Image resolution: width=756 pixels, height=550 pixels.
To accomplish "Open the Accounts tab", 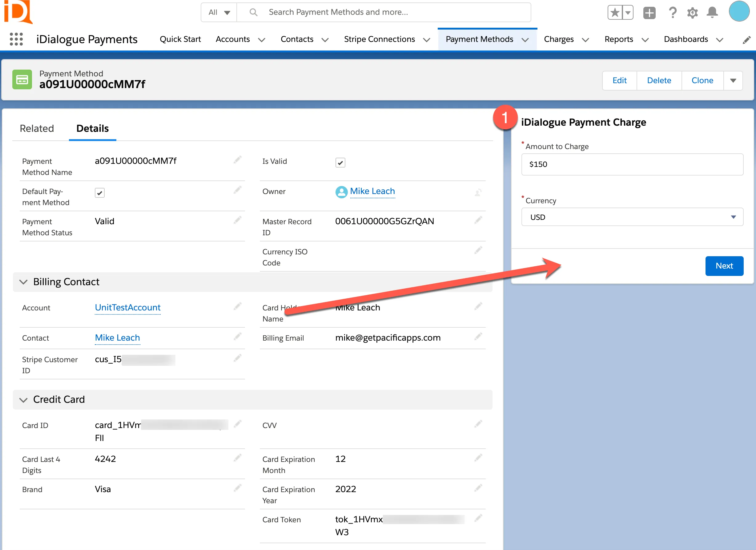I will click(233, 39).
